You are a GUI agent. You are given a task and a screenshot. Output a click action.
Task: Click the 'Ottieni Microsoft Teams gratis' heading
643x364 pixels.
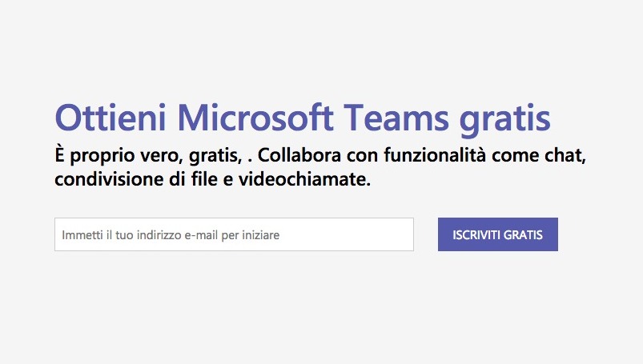303,118
